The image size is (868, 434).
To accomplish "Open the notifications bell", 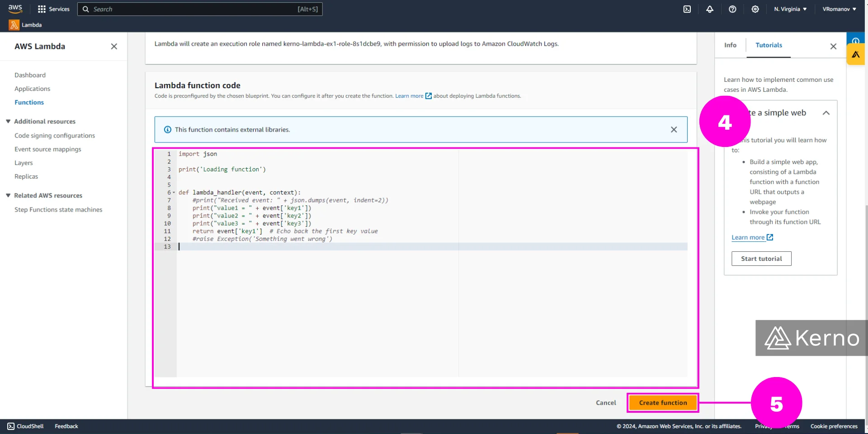I will (x=710, y=9).
